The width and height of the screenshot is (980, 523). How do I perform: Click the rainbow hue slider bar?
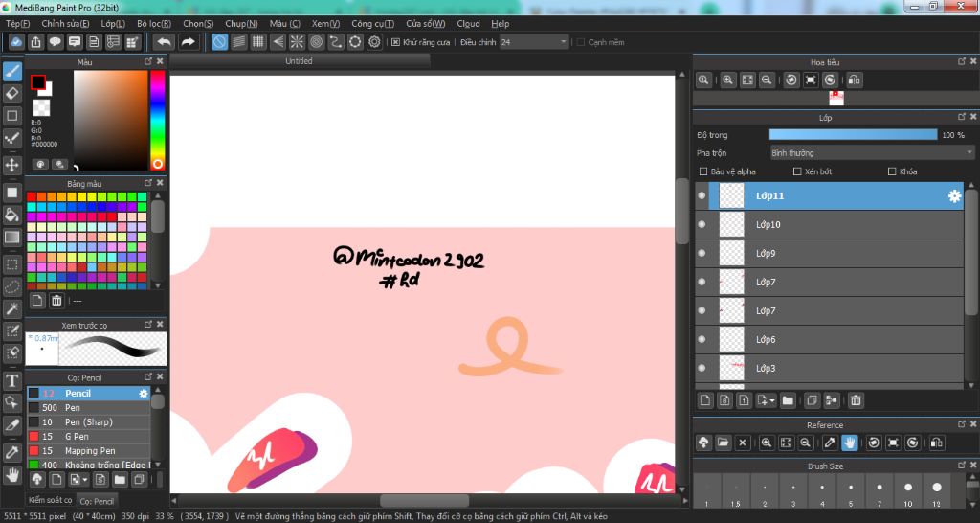click(158, 120)
